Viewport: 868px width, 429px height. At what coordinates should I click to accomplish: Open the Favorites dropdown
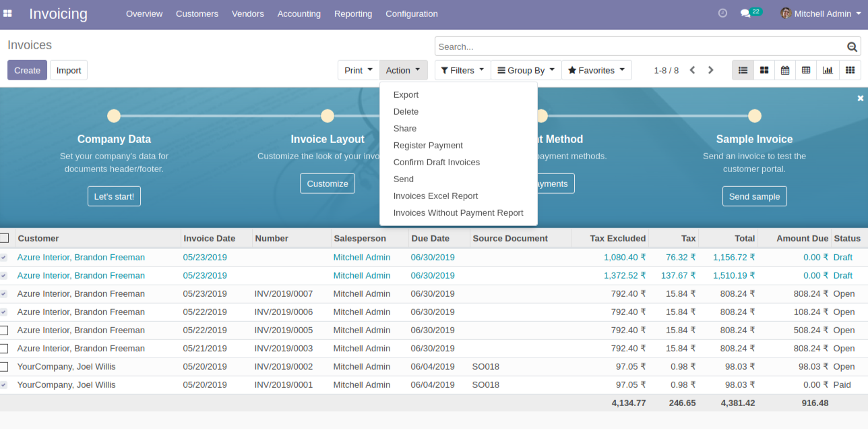[596, 70]
